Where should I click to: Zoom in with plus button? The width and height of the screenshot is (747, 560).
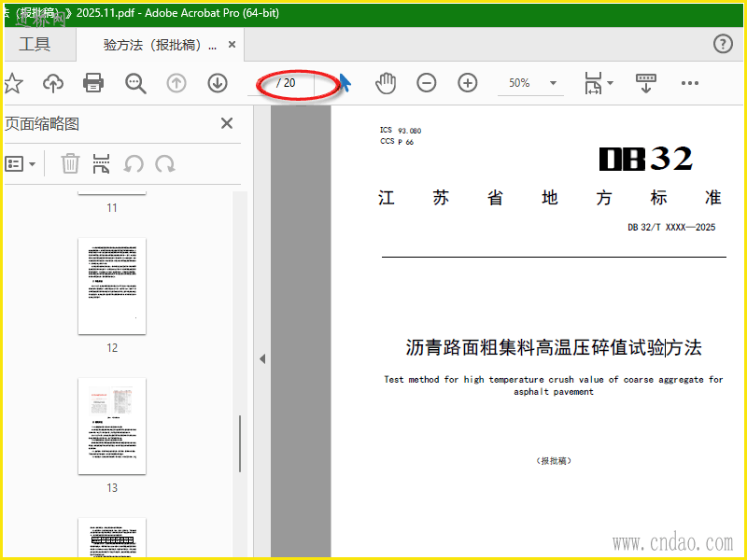pos(468,83)
